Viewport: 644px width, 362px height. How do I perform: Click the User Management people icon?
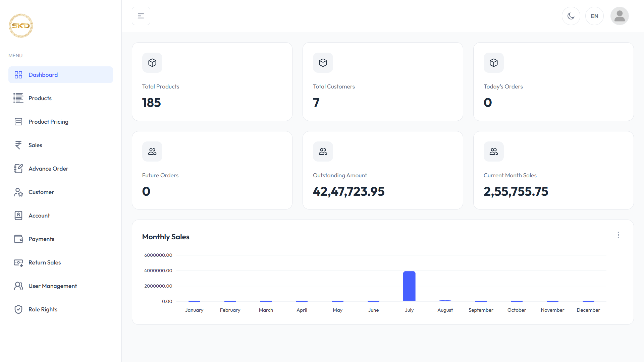click(x=18, y=286)
